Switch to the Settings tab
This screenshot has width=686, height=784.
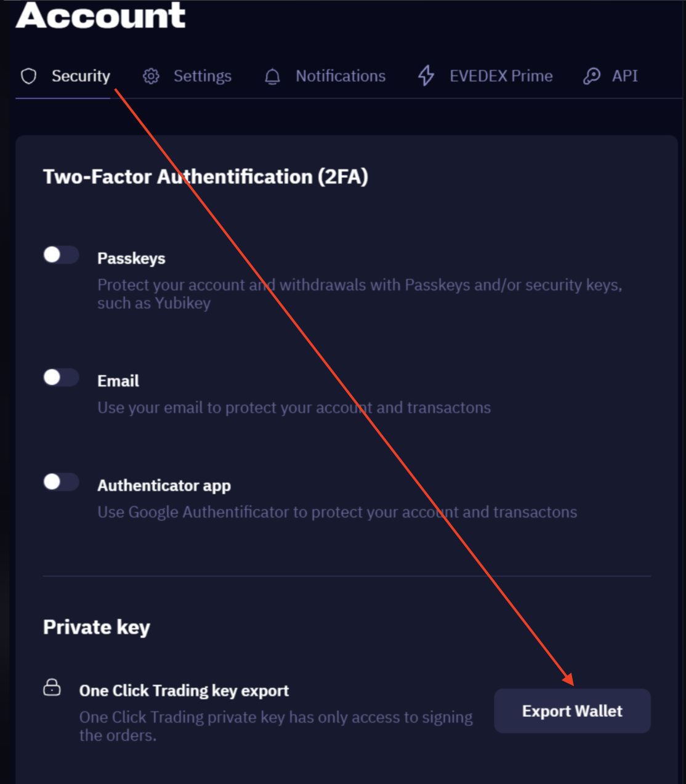point(202,76)
